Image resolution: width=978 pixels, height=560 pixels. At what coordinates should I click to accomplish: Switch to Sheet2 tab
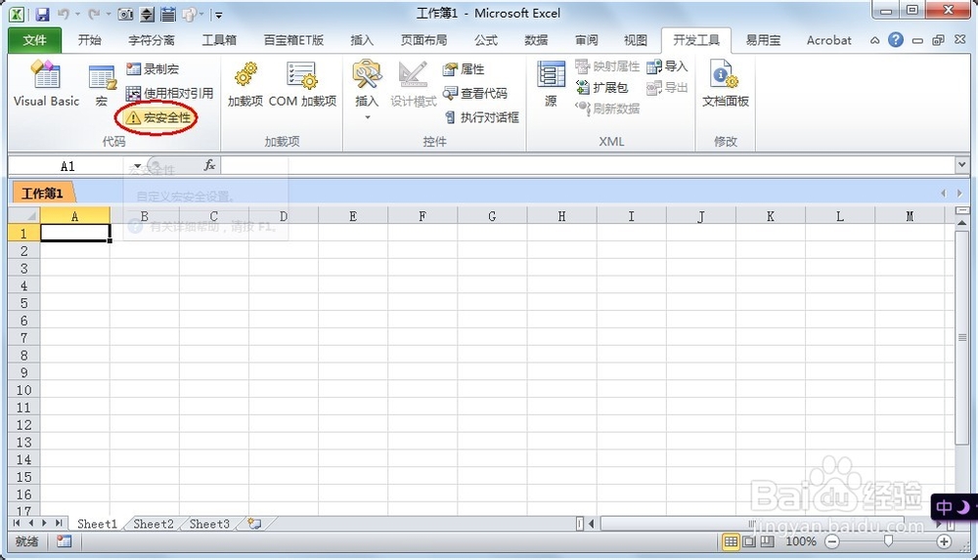point(153,524)
